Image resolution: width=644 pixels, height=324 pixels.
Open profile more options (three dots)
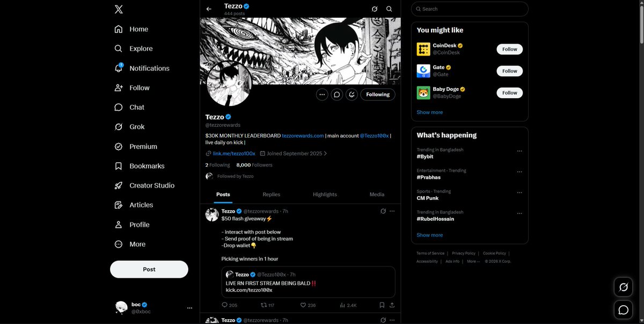[322, 94]
